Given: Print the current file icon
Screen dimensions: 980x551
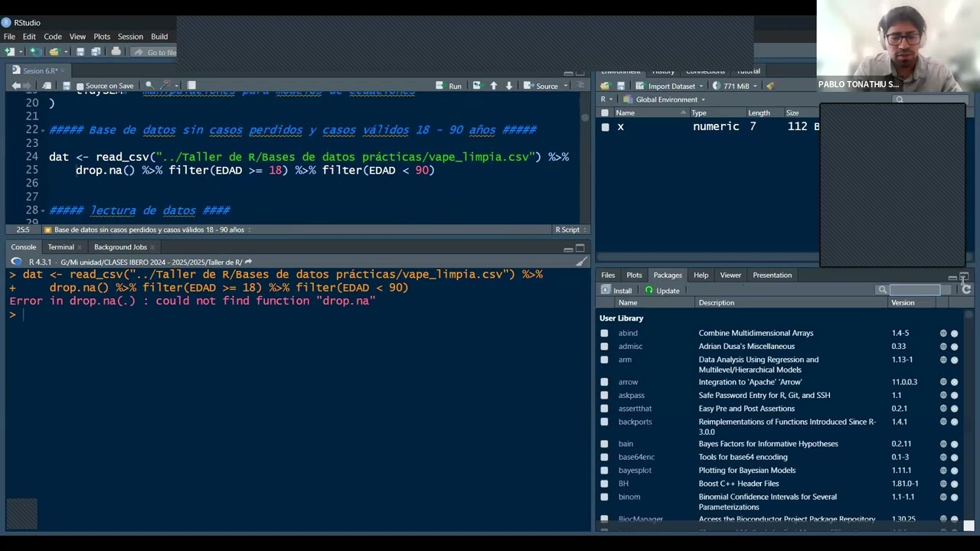Looking at the screenshot, I should pyautogui.click(x=116, y=52).
